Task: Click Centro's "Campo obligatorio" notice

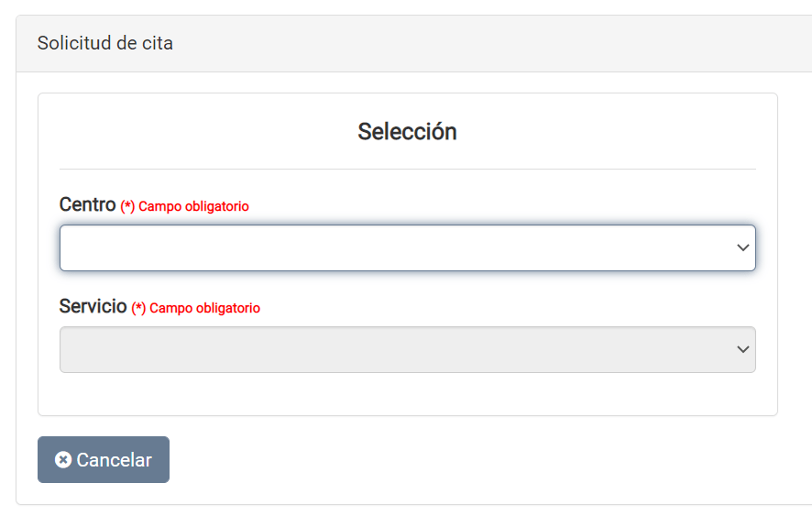Action: pyautogui.click(x=193, y=207)
